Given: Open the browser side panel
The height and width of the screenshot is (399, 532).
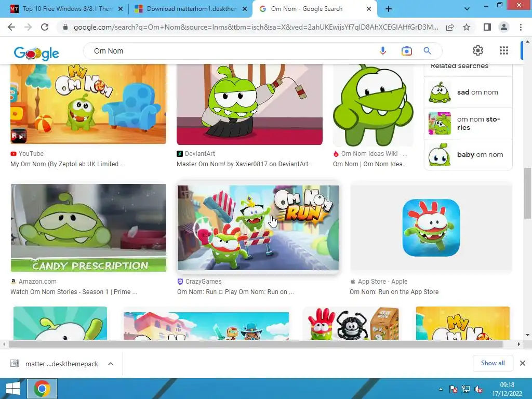Looking at the screenshot, I should [487, 27].
